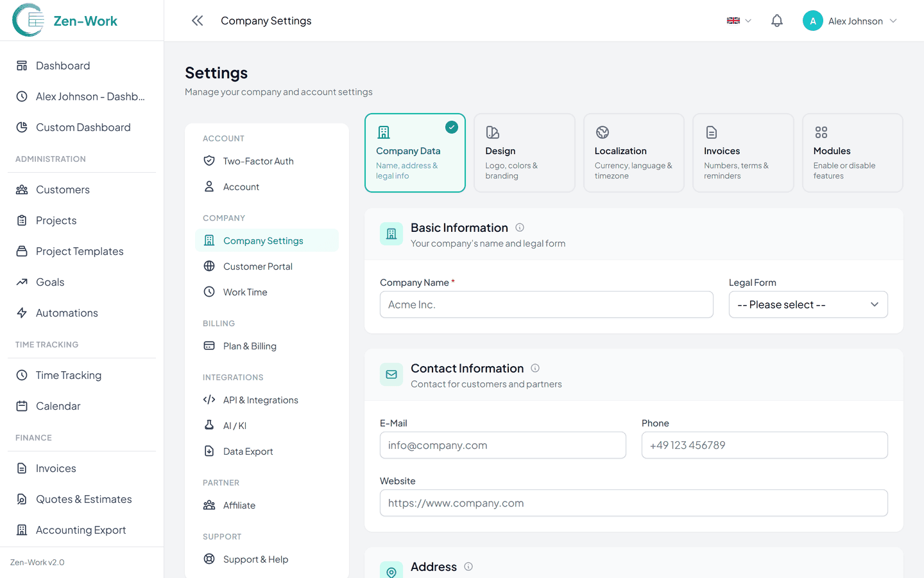Image resolution: width=924 pixels, height=578 pixels.
Task: Click the Calendar icon in the sidebar
Action: [x=21, y=405]
